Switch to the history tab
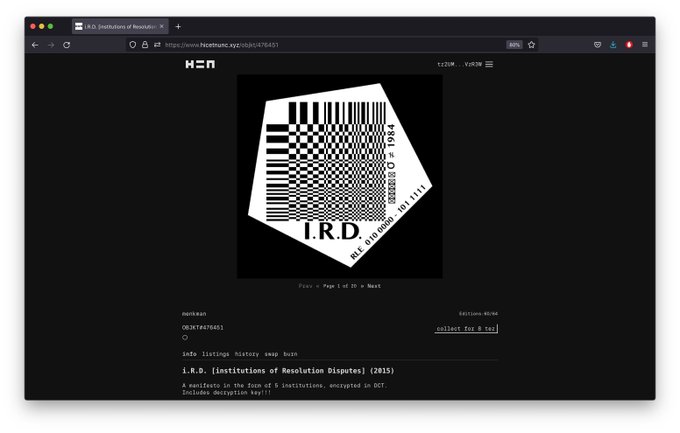The image size is (680, 433). click(247, 354)
